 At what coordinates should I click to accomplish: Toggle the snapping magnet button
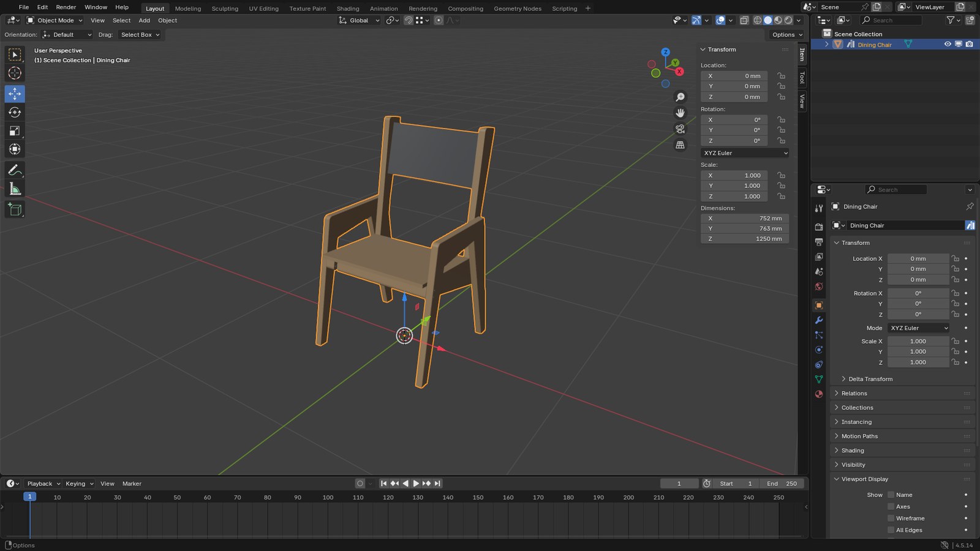click(408, 20)
